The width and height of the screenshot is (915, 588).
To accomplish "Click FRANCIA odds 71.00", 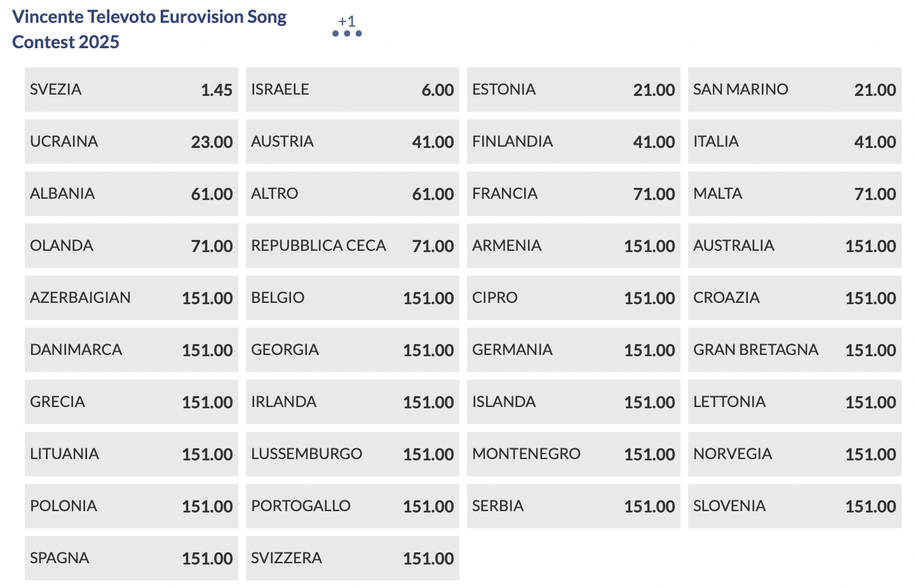I will (574, 194).
